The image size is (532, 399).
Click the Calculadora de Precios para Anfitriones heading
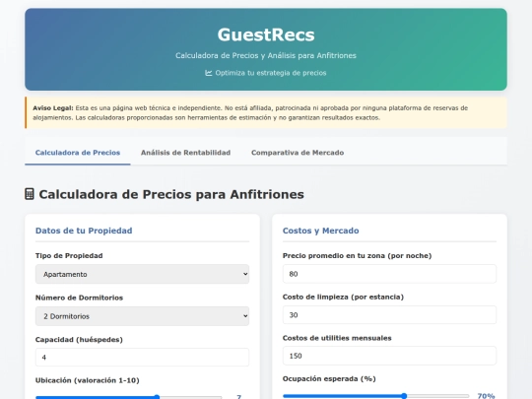(171, 194)
